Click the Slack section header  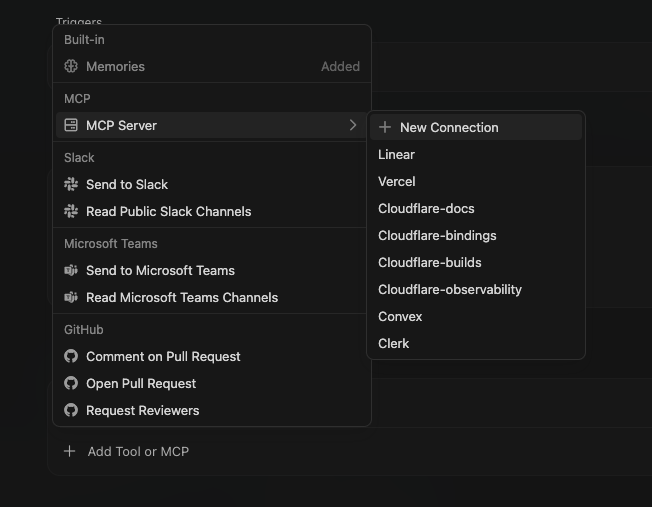pyautogui.click(x=79, y=158)
